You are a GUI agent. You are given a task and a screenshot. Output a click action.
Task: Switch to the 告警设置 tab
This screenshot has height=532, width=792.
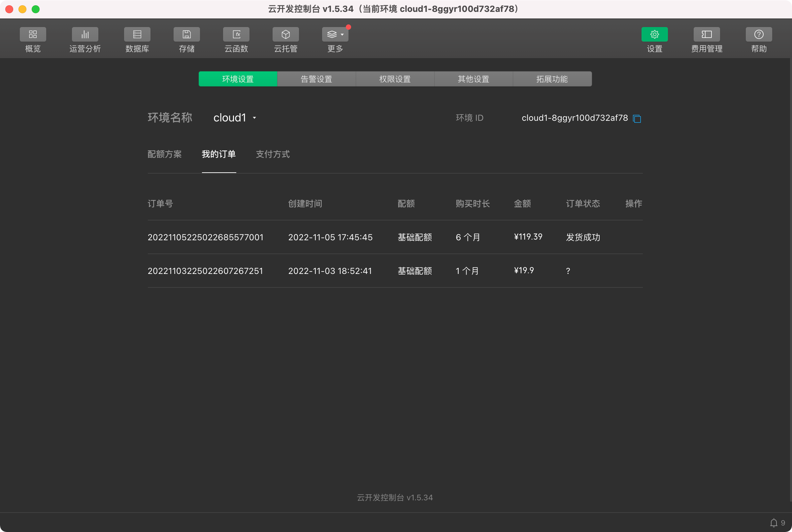[316, 79]
